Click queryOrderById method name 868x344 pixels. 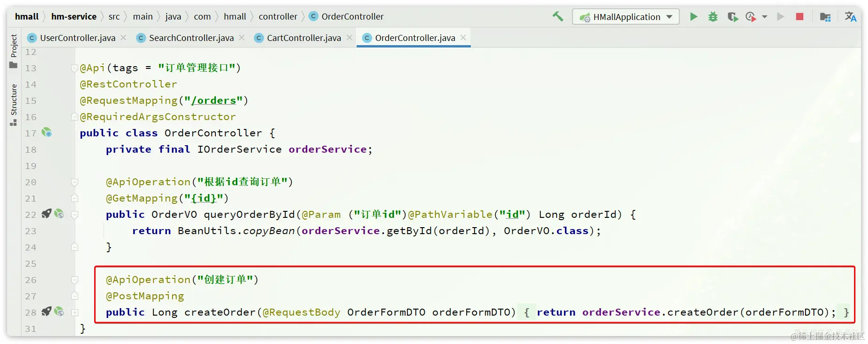249,215
